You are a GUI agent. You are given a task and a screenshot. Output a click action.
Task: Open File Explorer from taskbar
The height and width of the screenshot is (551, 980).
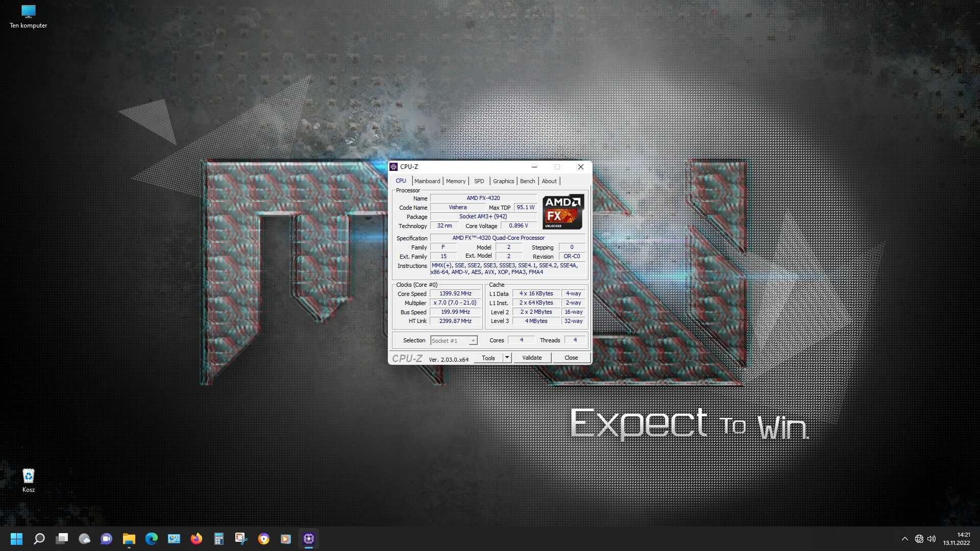129,539
